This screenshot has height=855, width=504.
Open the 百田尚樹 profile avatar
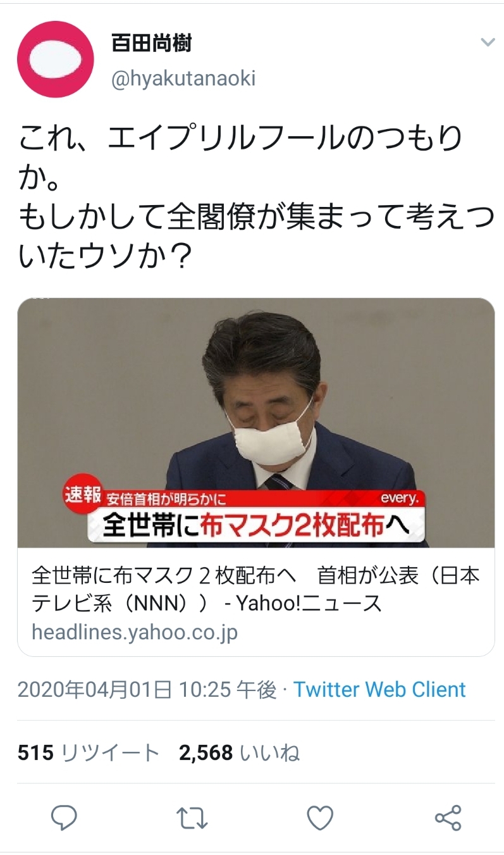pyautogui.click(x=56, y=59)
